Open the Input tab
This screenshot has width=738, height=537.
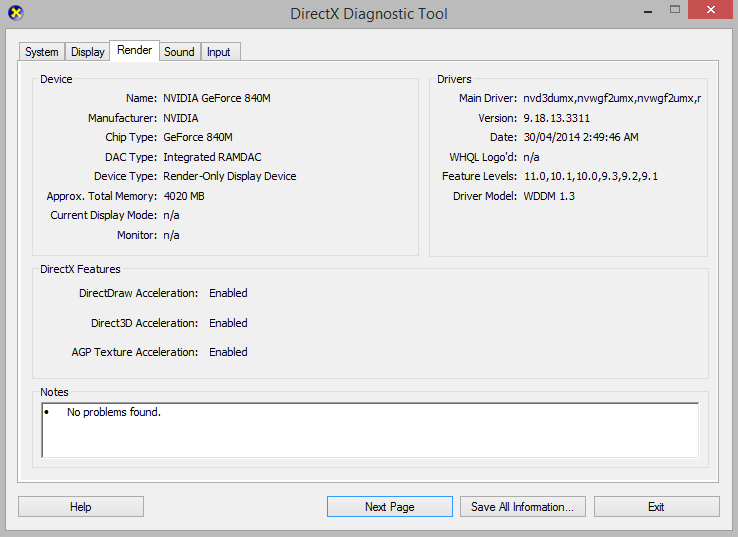(219, 52)
